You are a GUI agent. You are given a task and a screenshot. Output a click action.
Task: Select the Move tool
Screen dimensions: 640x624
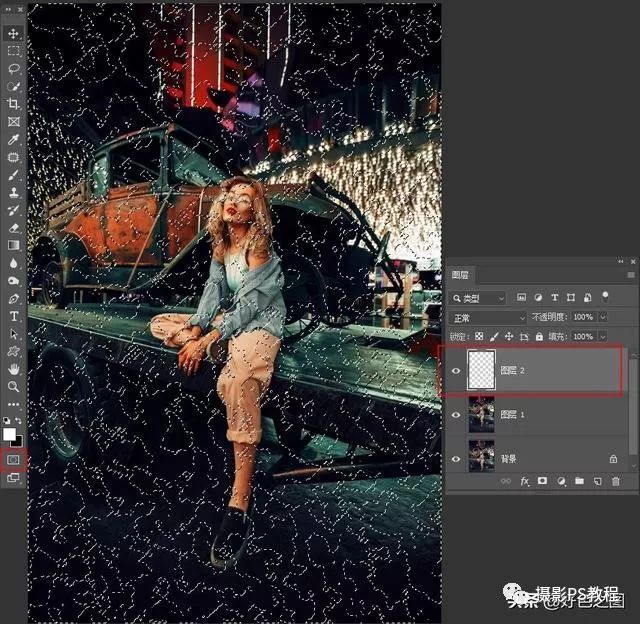pyautogui.click(x=14, y=33)
